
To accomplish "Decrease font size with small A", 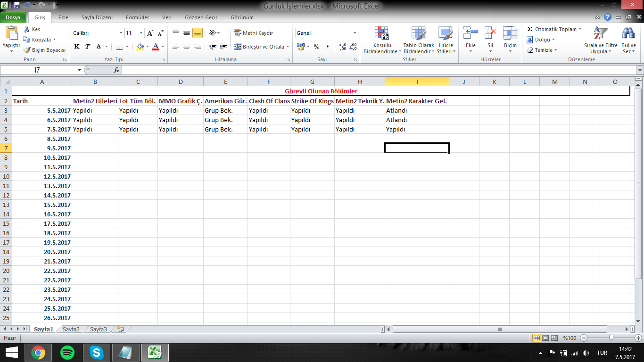I will point(160,33).
